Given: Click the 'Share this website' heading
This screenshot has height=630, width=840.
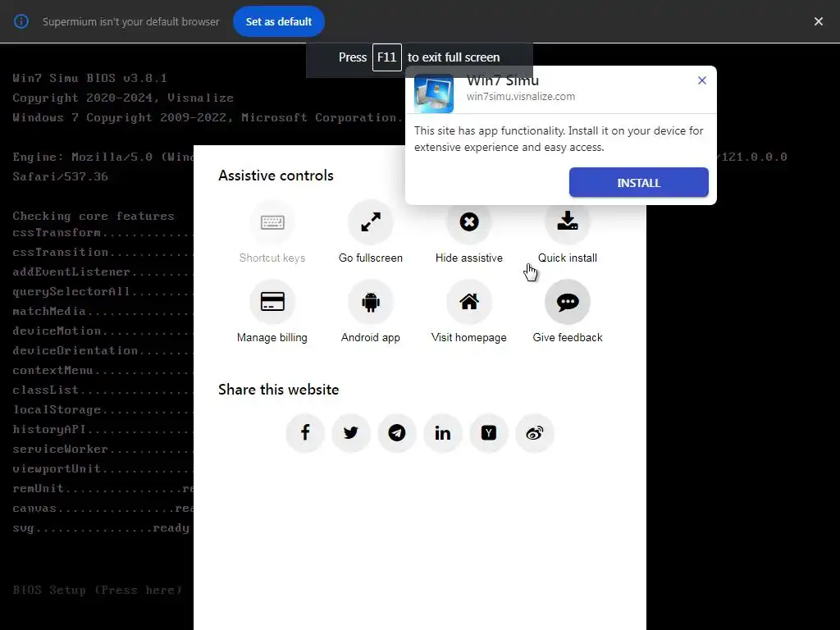Looking at the screenshot, I should [279, 390].
